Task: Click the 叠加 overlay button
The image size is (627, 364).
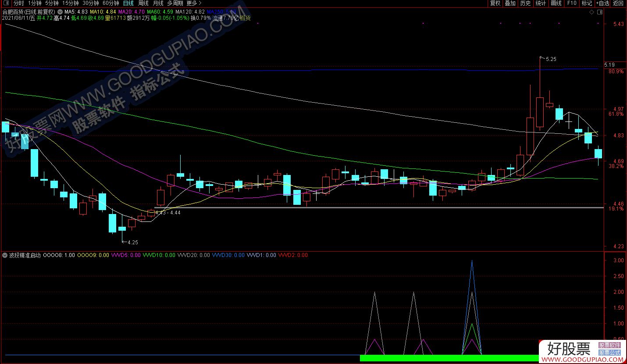Action: (x=510, y=3)
